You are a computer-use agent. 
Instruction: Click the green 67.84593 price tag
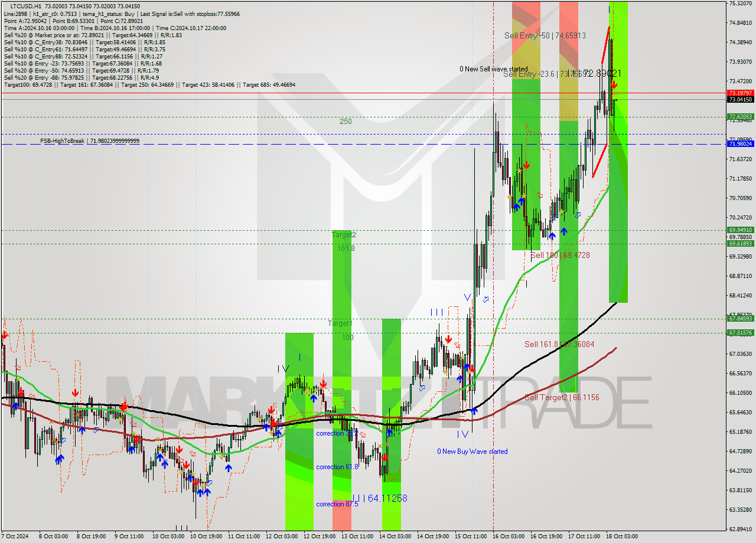click(740, 319)
